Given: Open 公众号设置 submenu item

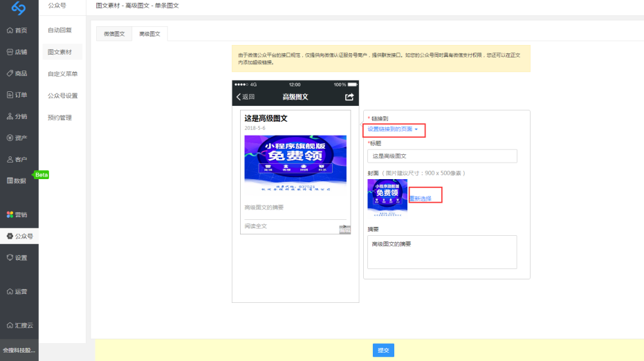Looking at the screenshot, I should 63,95.
